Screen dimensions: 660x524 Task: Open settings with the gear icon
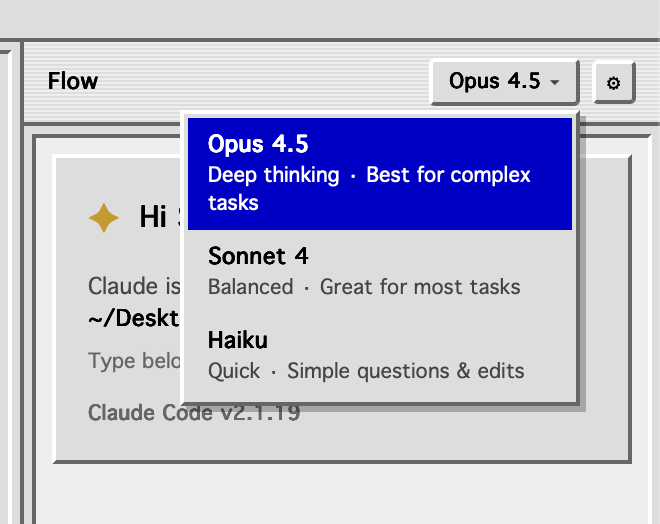point(613,82)
